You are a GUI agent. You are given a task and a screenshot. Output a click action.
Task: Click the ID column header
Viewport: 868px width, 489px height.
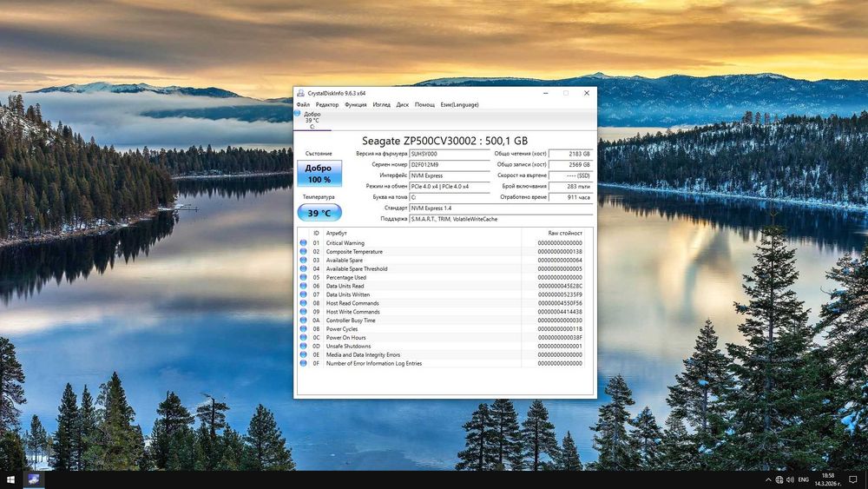click(x=316, y=233)
